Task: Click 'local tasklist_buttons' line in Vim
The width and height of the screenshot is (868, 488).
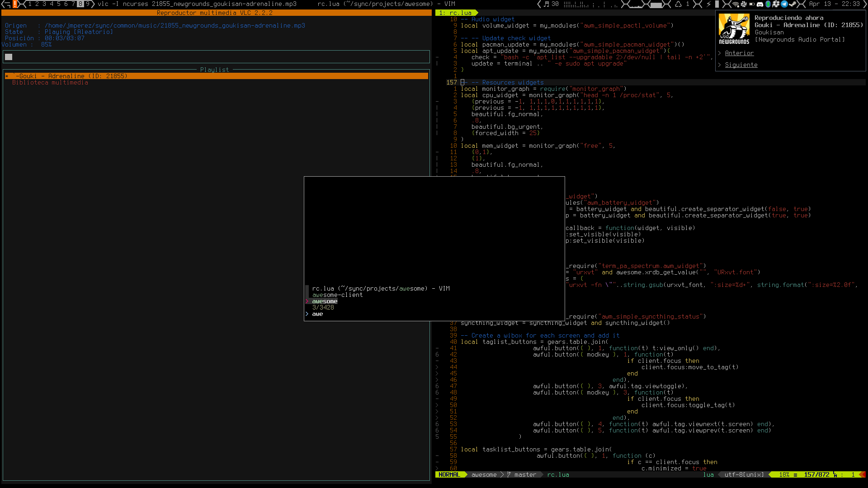Action: click(536, 450)
